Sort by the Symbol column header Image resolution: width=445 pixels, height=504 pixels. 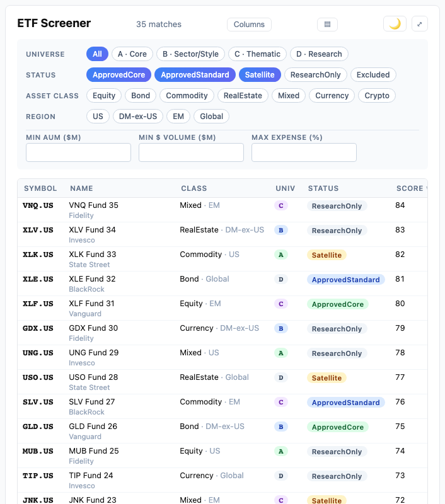[40, 188]
